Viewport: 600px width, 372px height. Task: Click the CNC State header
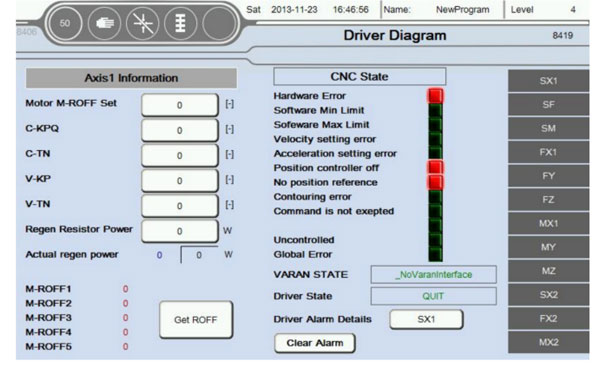(x=359, y=77)
